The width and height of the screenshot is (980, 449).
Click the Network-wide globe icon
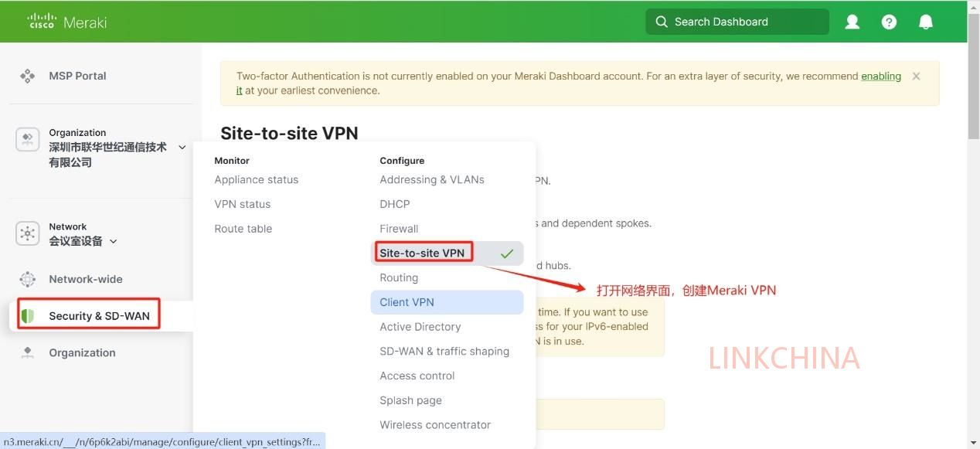(x=28, y=279)
